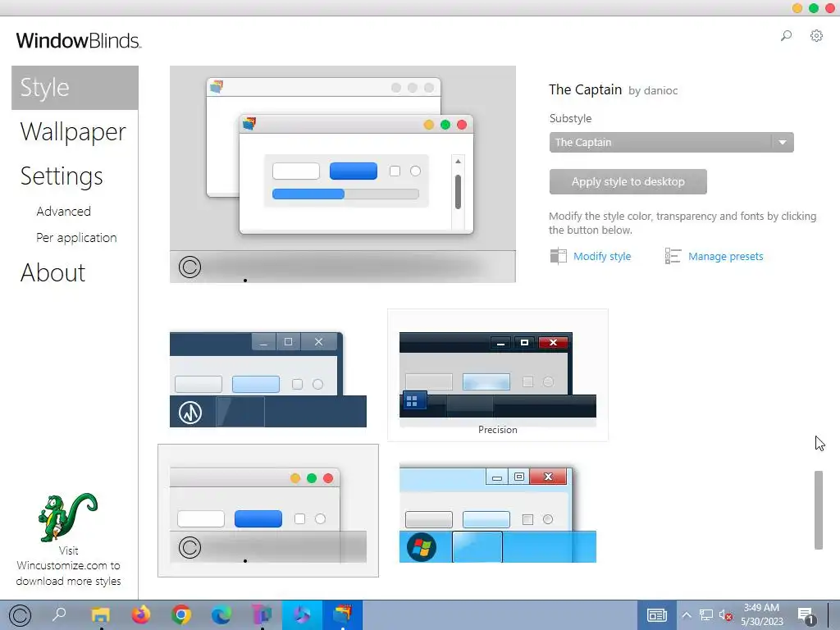Viewport: 840px width, 630px height.
Task: Visit Wincustomize.com to download more styles
Action: click(x=68, y=566)
